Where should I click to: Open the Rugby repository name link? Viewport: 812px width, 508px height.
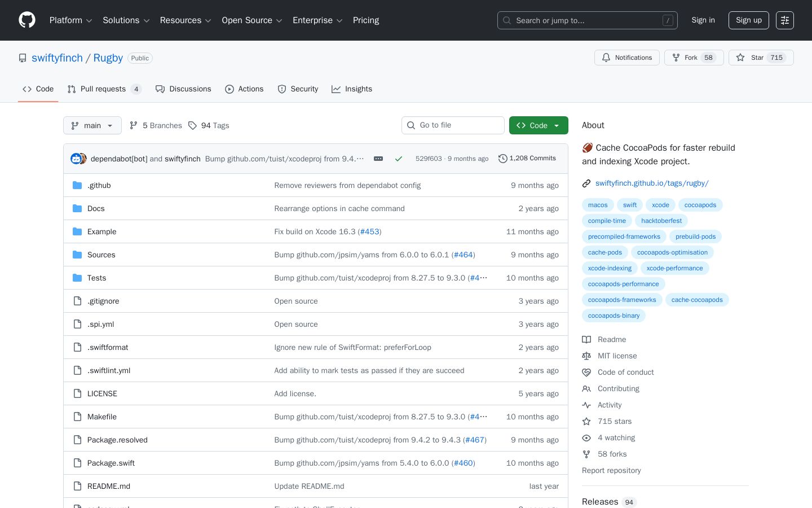coord(108,58)
